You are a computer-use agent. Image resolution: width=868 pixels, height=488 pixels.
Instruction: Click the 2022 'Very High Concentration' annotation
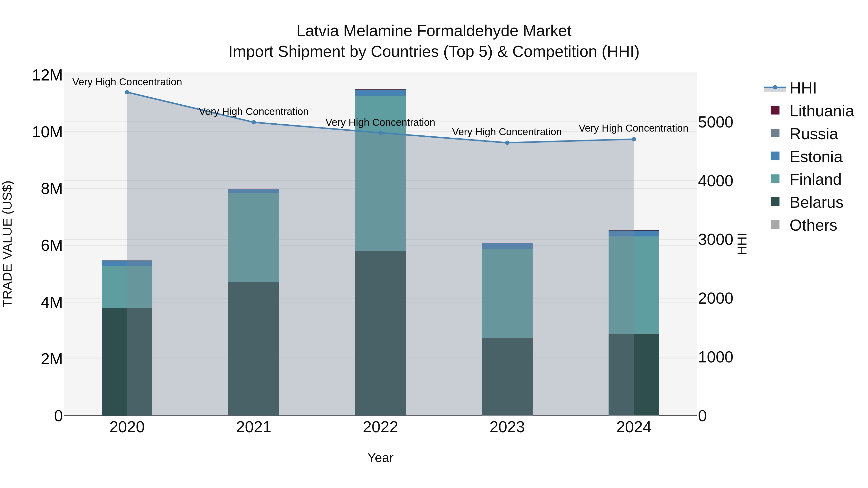point(380,122)
